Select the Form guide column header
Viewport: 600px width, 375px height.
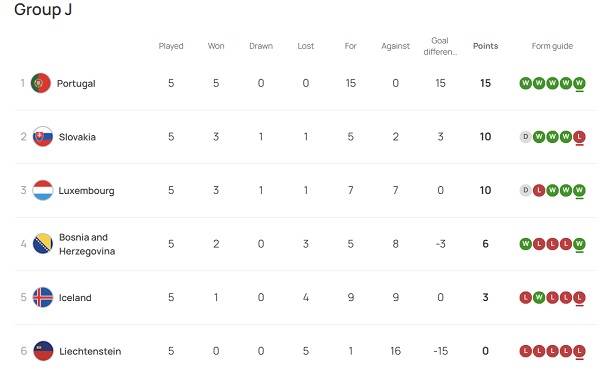(552, 46)
